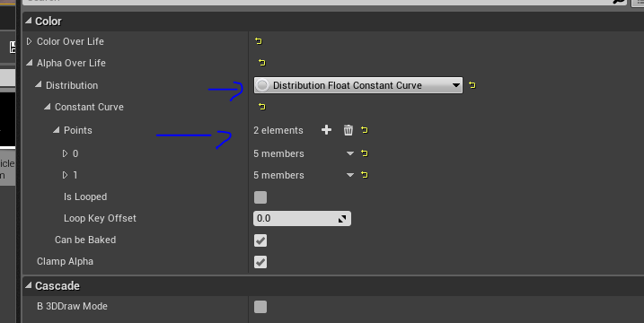Reset Alpha Over Life to default

click(x=262, y=63)
